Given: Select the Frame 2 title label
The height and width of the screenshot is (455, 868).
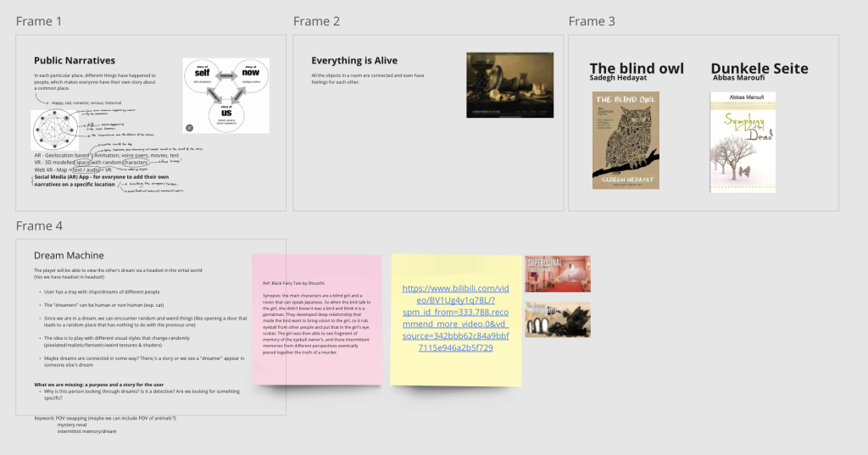Looking at the screenshot, I should click(x=316, y=21).
